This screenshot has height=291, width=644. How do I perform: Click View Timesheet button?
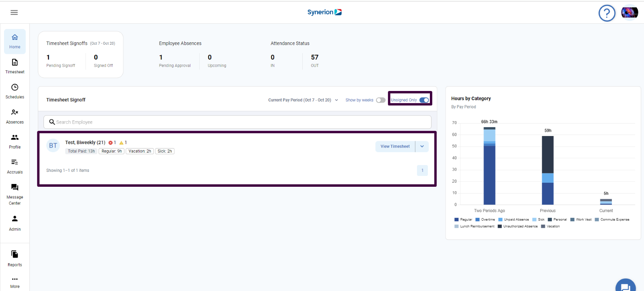click(395, 147)
